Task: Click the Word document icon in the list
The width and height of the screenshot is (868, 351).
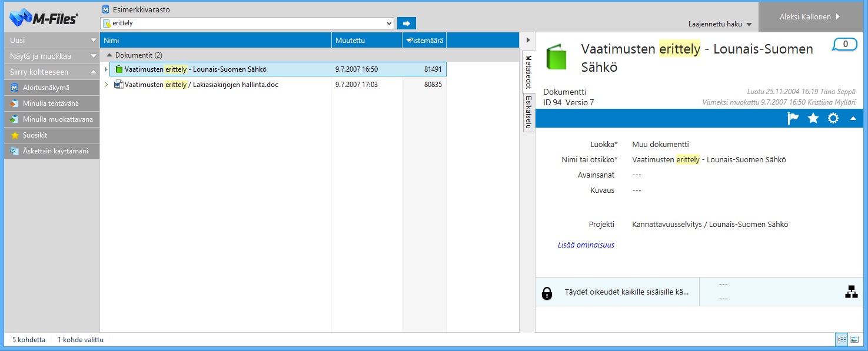Action: [x=118, y=85]
